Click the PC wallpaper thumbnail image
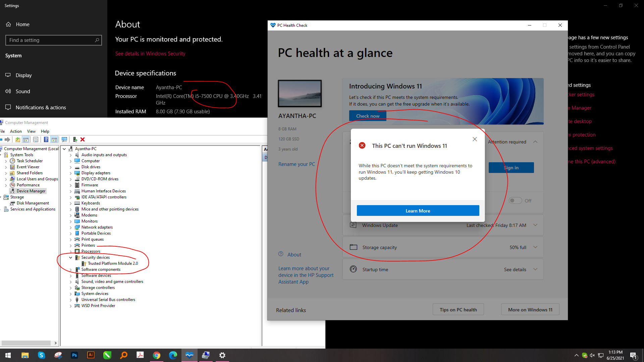 point(300,94)
